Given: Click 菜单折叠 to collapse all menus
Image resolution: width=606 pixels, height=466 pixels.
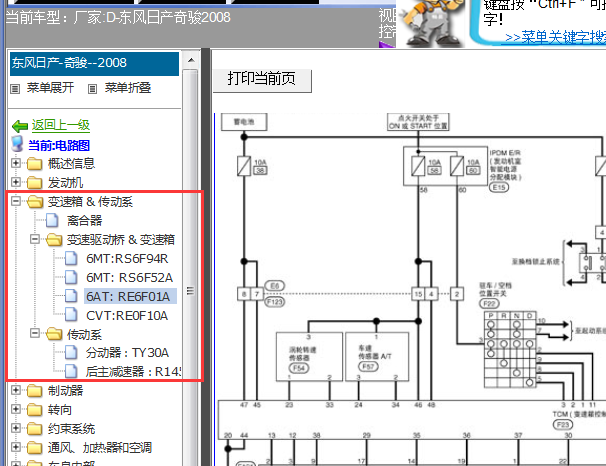Looking at the screenshot, I should point(128,88).
